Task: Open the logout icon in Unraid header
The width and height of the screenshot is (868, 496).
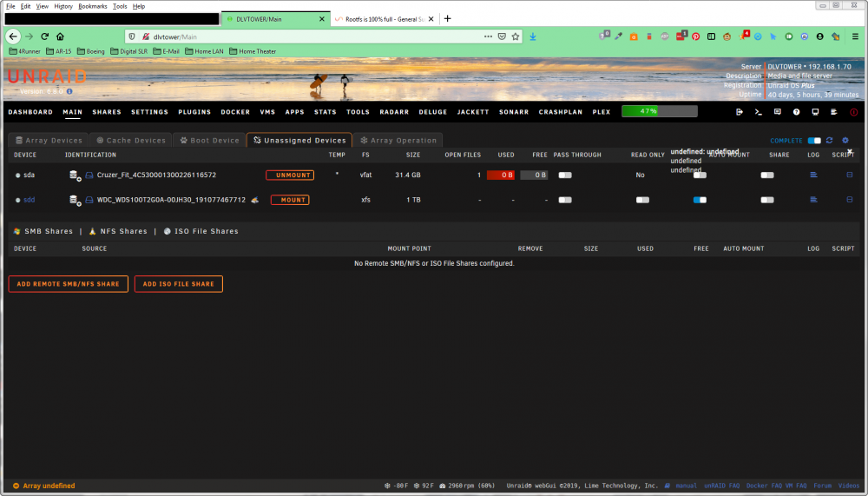Action: click(739, 112)
